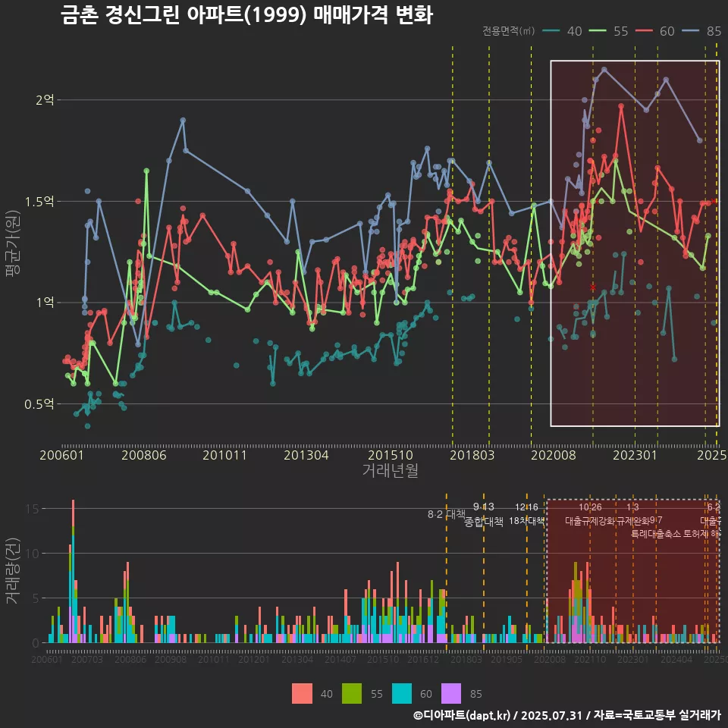Click the 거래년월 x-axis title
The height and width of the screenshot is (728, 728).
click(x=391, y=470)
